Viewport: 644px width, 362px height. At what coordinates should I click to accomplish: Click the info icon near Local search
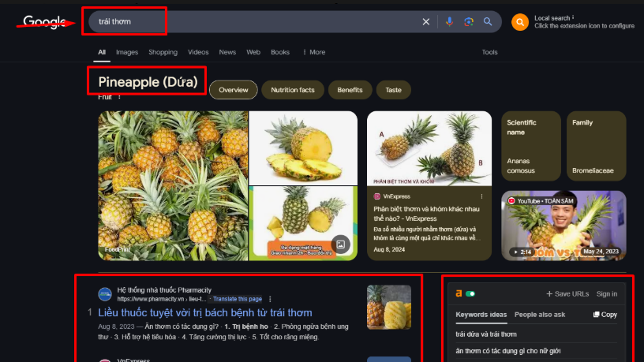[573, 17]
